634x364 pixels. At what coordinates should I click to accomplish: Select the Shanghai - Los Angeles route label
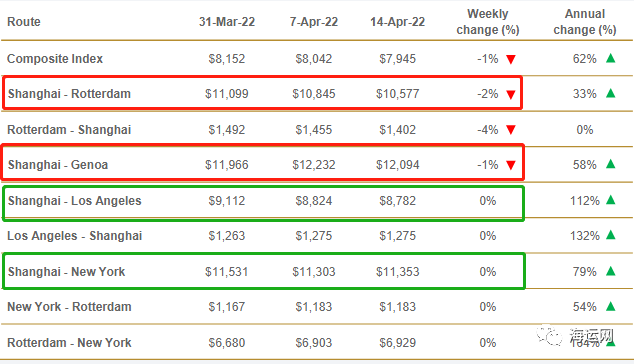coord(74,201)
